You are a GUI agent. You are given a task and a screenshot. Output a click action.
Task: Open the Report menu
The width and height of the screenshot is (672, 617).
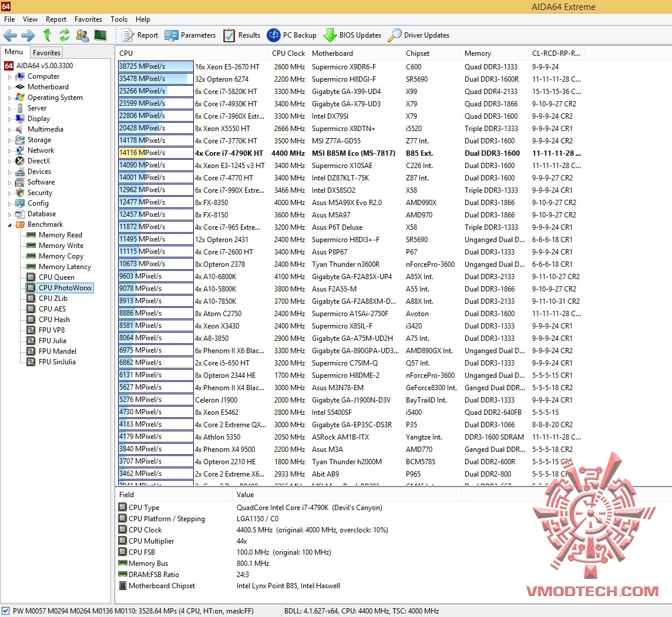(56, 19)
